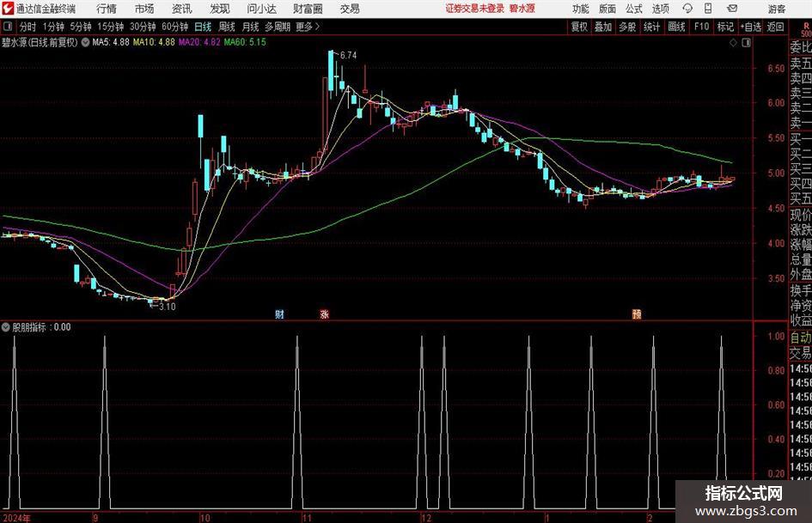
Task: Select the 月线 monthly period tab
Action: [251, 27]
